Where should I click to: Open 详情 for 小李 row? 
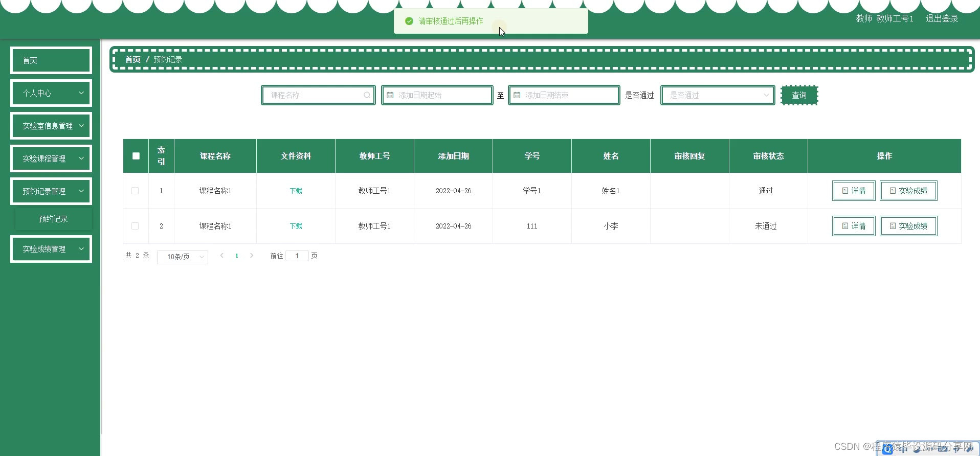(854, 226)
